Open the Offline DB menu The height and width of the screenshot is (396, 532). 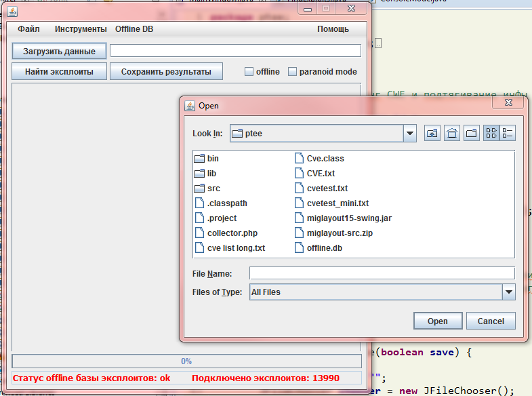tap(134, 29)
